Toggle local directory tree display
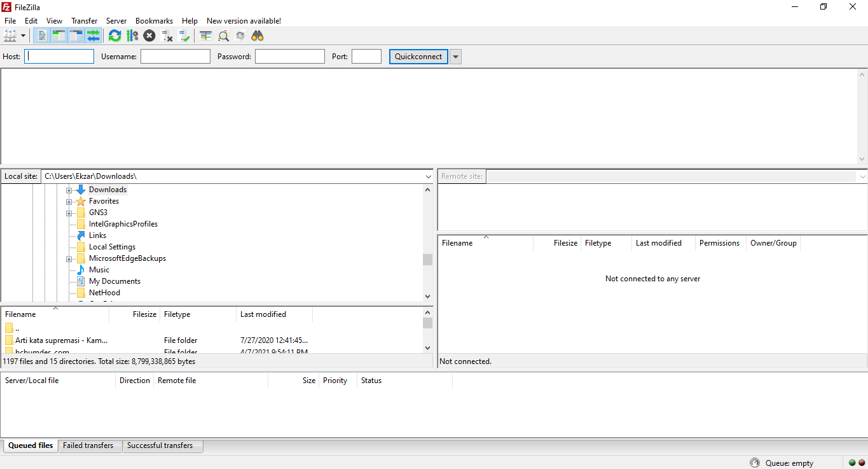This screenshot has height=469, width=868. pyautogui.click(x=59, y=36)
